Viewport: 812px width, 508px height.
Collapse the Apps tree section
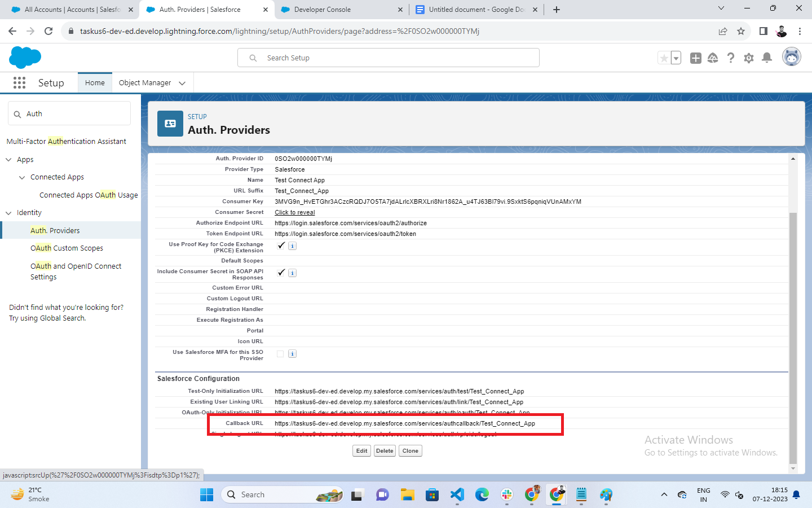[x=8, y=160]
